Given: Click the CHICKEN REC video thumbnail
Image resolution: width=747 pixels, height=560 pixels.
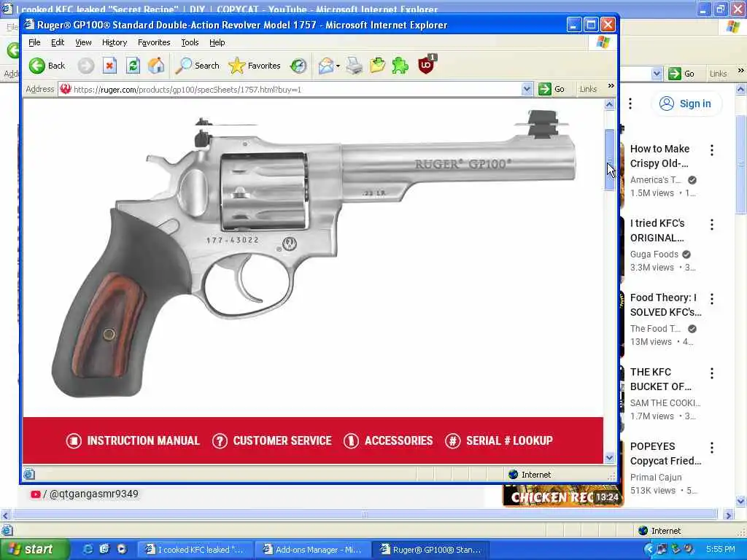Looking at the screenshot, I should click(x=562, y=496).
